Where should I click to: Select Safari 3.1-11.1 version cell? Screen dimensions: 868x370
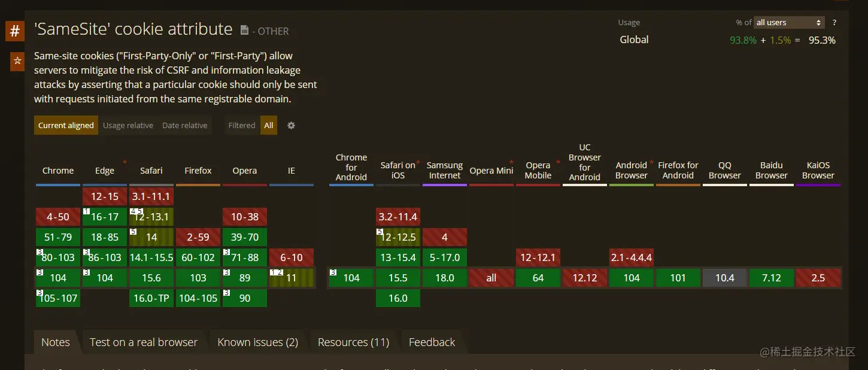[151, 196]
